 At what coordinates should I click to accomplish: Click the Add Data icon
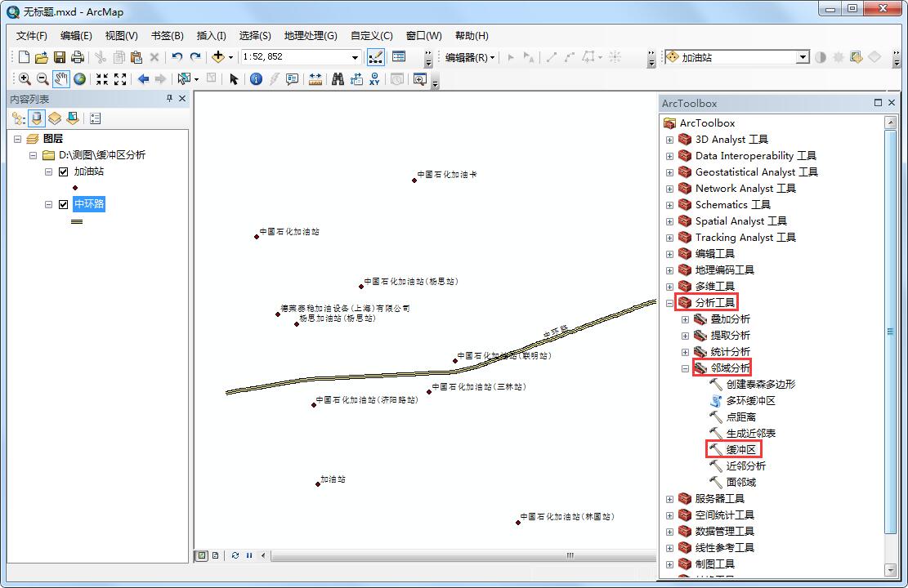(x=218, y=56)
